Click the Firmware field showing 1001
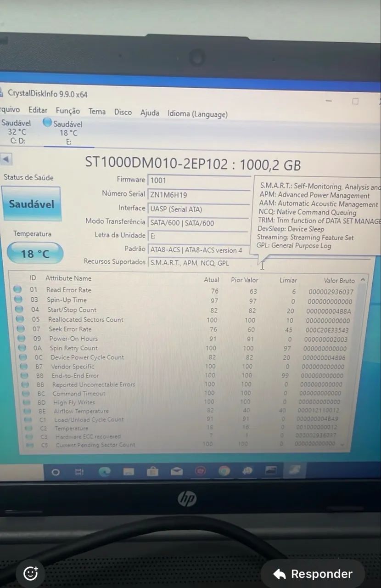 coord(199,181)
